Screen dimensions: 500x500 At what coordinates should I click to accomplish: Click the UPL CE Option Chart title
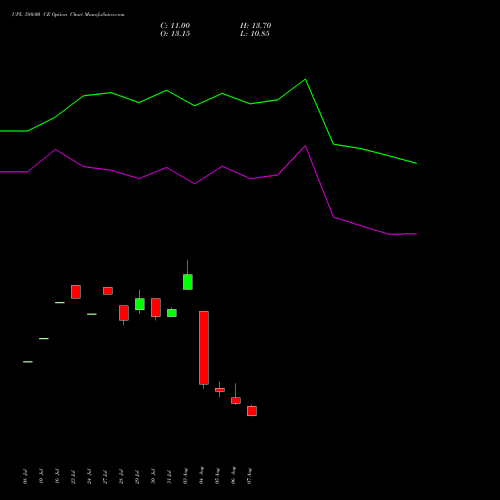tap(68, 14)
